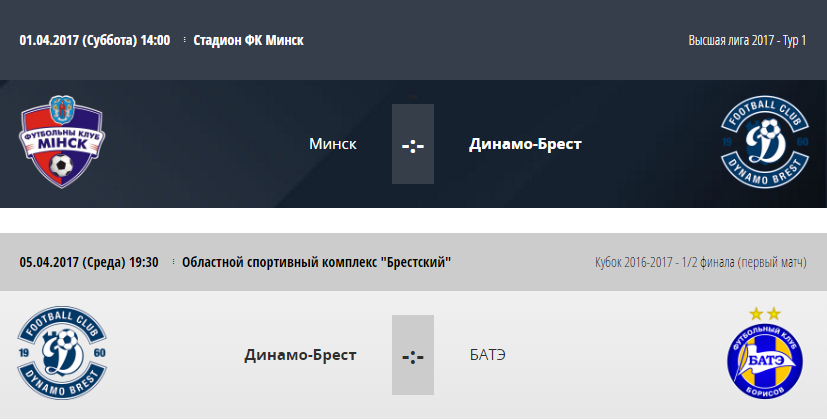Open the БАТЭ team name link
Image resolution: width=827 pixels, height=420 pixels.
pyautogui.click(x=487, y=355)
